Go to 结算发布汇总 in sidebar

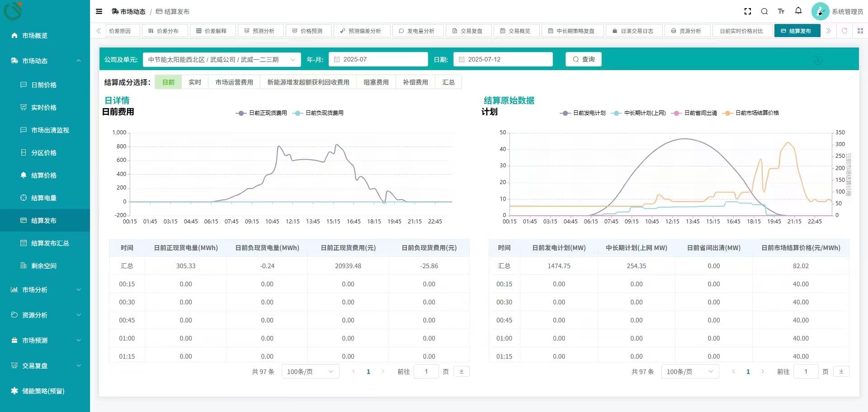50,243
